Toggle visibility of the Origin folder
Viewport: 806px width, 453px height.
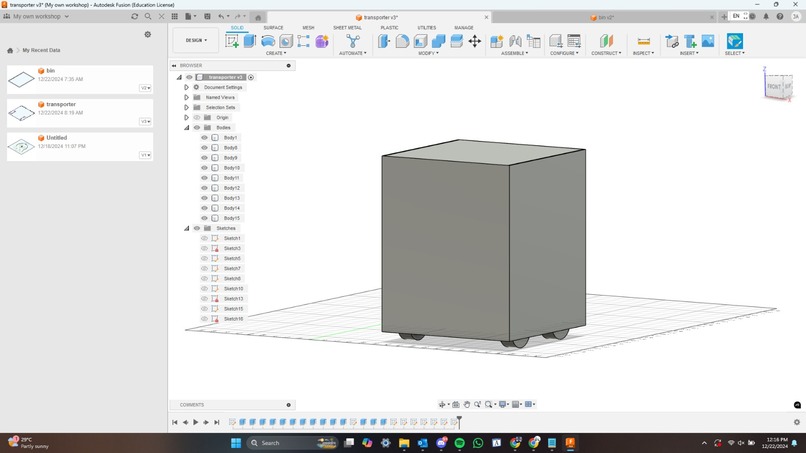196,118
